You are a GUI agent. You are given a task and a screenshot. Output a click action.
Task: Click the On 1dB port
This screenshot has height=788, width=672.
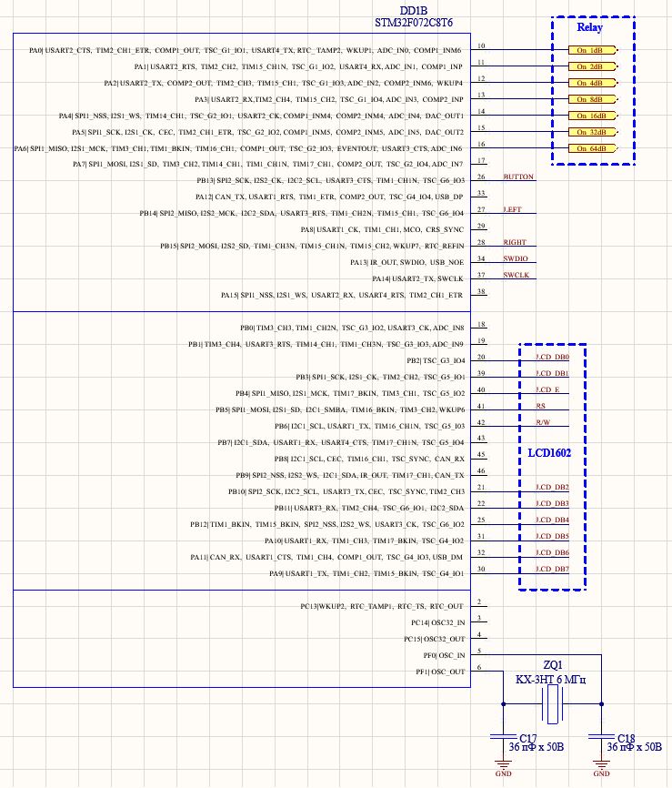coord(593,50)
